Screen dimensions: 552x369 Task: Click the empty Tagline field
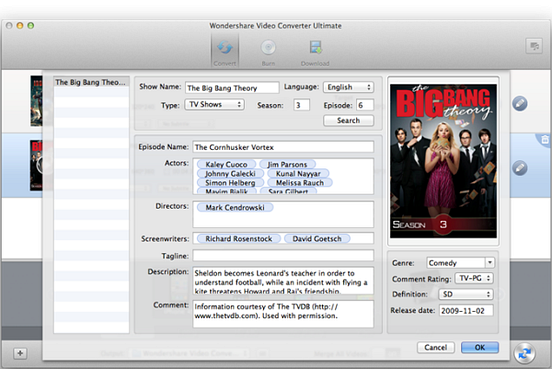[283, 256]
